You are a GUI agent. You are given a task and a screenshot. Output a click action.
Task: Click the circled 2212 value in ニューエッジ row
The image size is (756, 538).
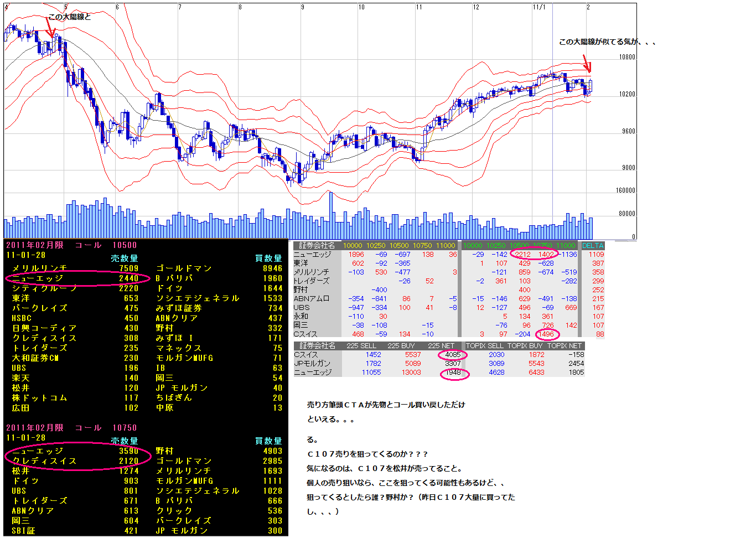[x=522, y=255]
